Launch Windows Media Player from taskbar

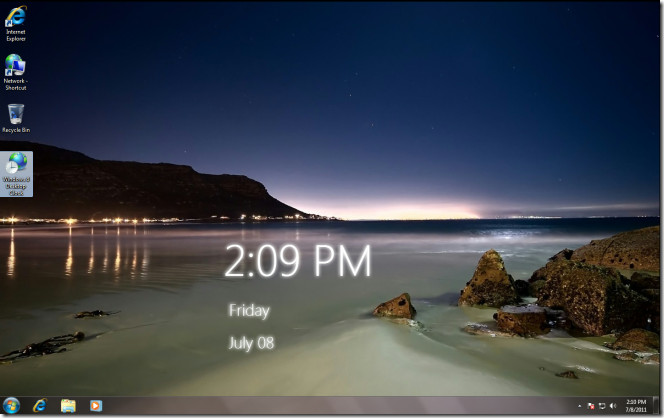tap(96, 406)
